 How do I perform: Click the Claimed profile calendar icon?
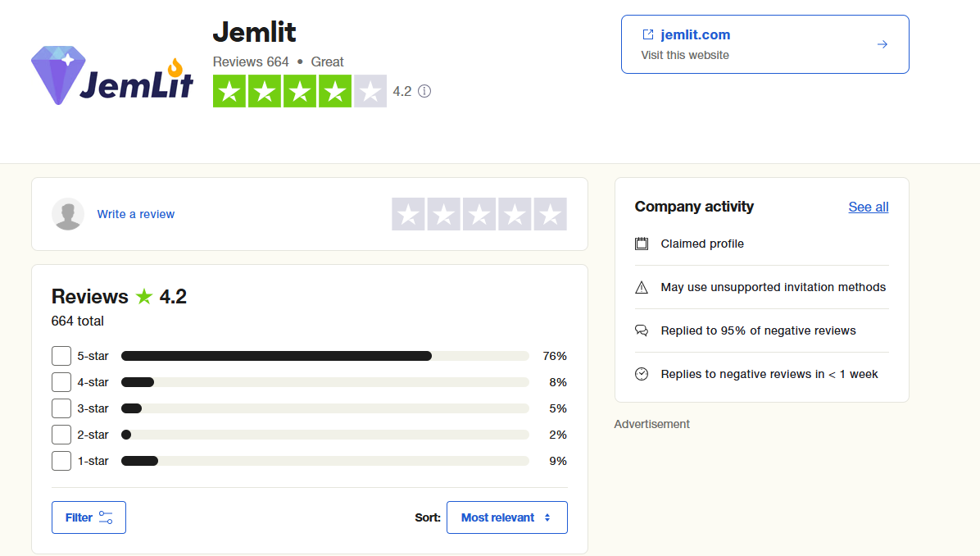pyautogui.click(x=642, y=244)
